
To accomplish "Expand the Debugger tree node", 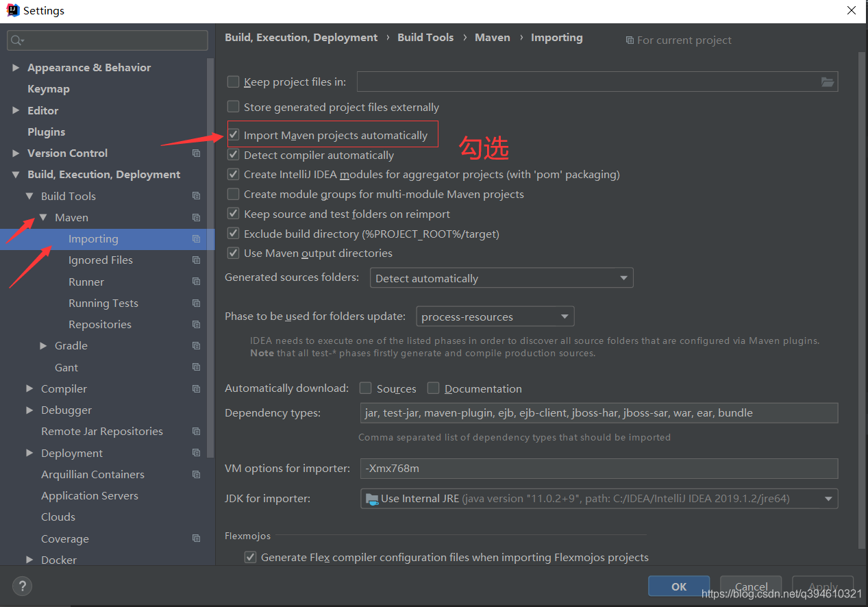I will 29,410.
